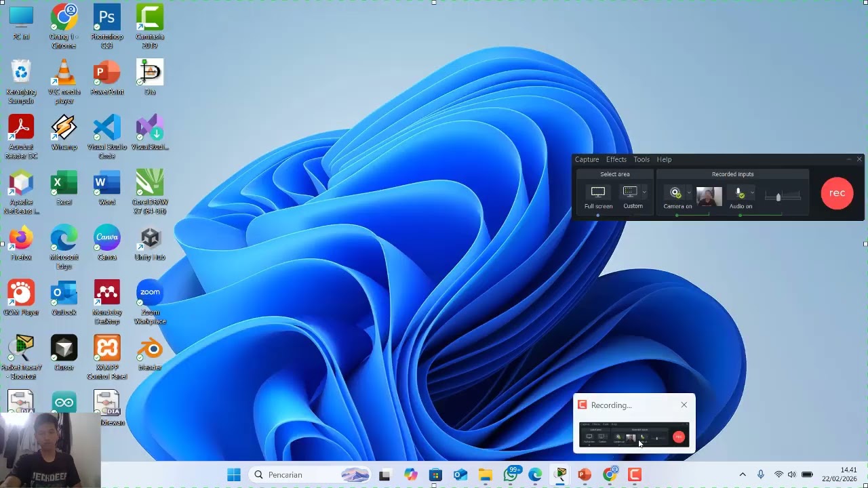Select the Full screen capture area
The width and height of the screenshot is (868, 488).
[x=598, y=197]
